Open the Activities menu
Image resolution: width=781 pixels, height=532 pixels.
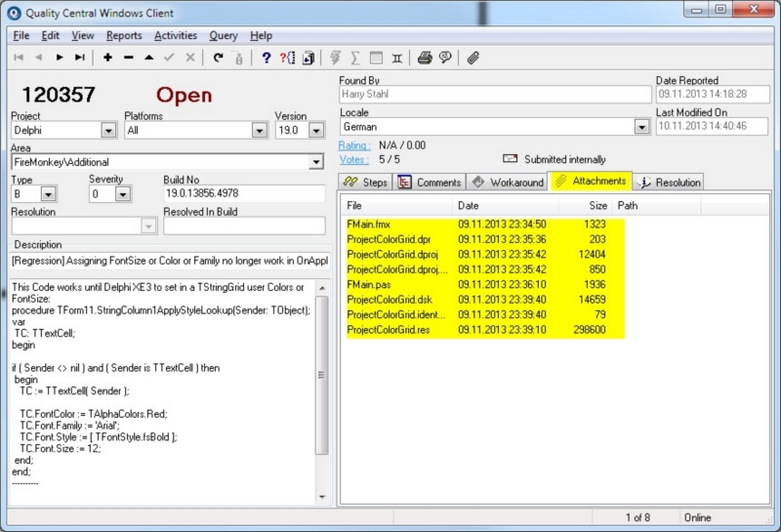[176, 36]
